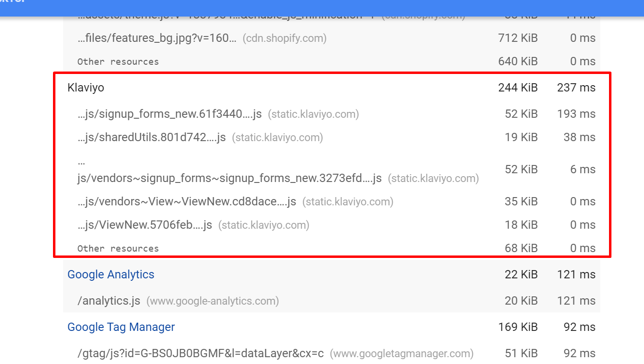Click Klaviyo's 244 KiB transfer size
The width and height of the screenshot is (644, 364).
tap(518, 88)
